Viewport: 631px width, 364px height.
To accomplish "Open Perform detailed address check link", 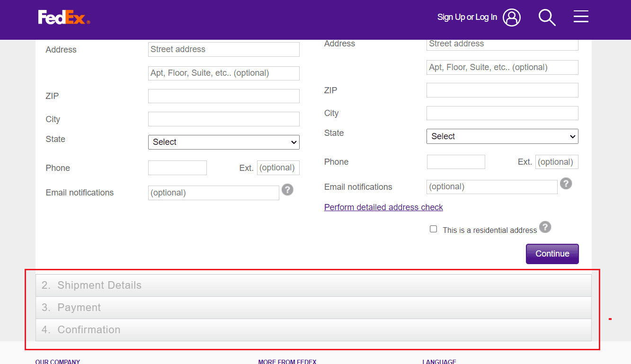I will tap(383, 207).
